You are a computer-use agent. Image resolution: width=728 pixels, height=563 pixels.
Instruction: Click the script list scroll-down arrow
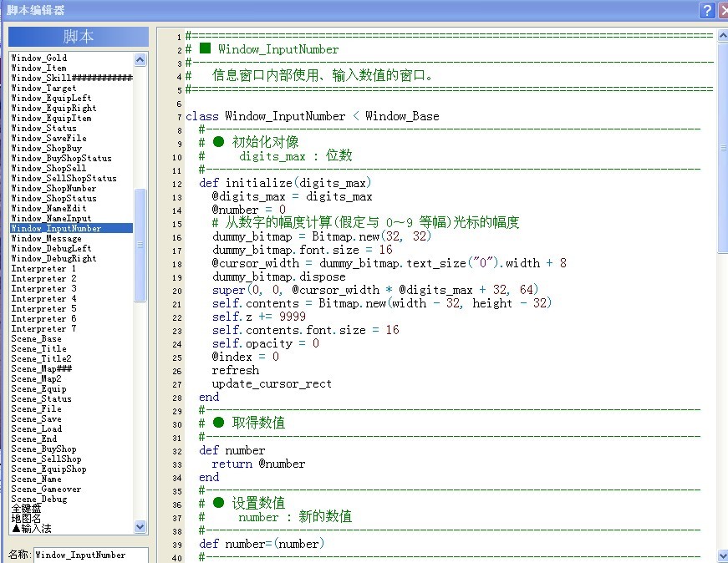[140, 526]
